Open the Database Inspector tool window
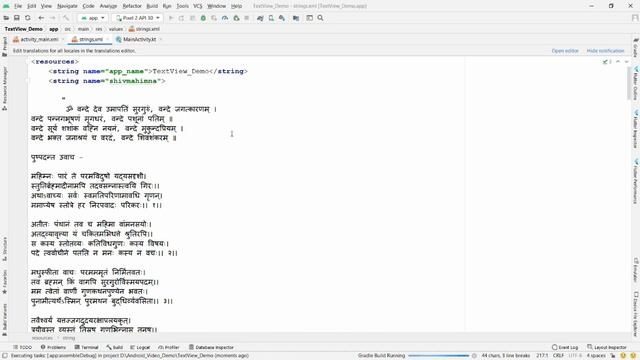The image size is (640, 360). click(x=211, y=347)
